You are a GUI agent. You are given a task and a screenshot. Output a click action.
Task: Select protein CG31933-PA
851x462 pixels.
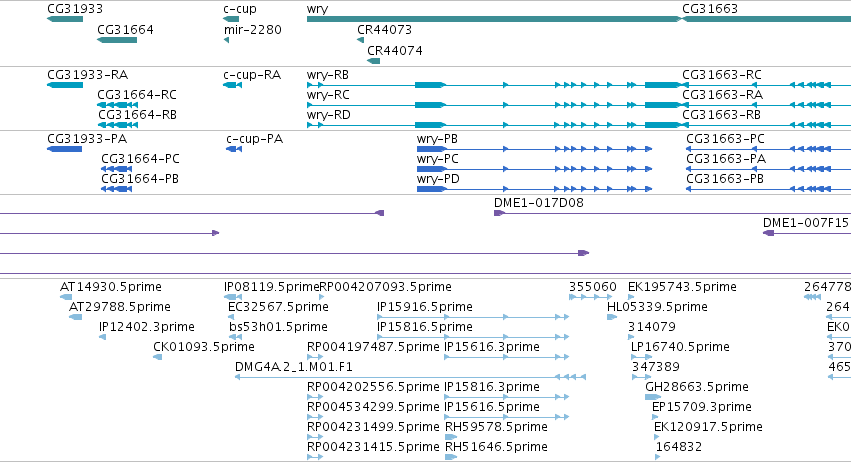click(x=65, y=149)
